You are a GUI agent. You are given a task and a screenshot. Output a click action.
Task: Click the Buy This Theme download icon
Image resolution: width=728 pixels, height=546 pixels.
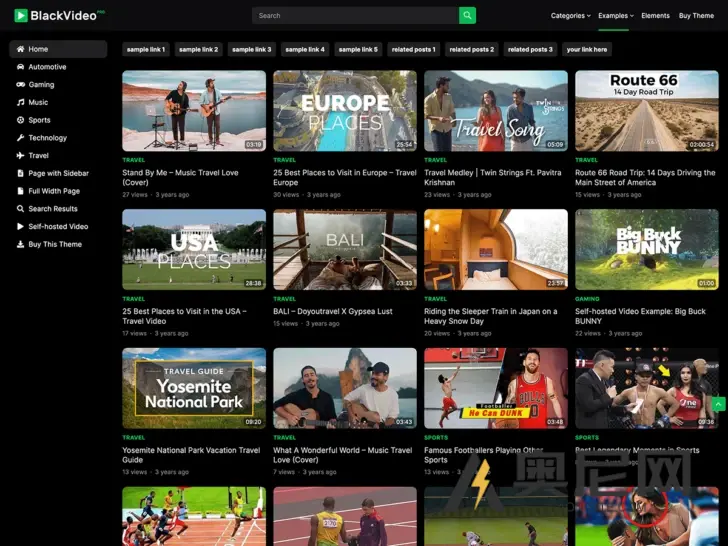coord(20,244)
